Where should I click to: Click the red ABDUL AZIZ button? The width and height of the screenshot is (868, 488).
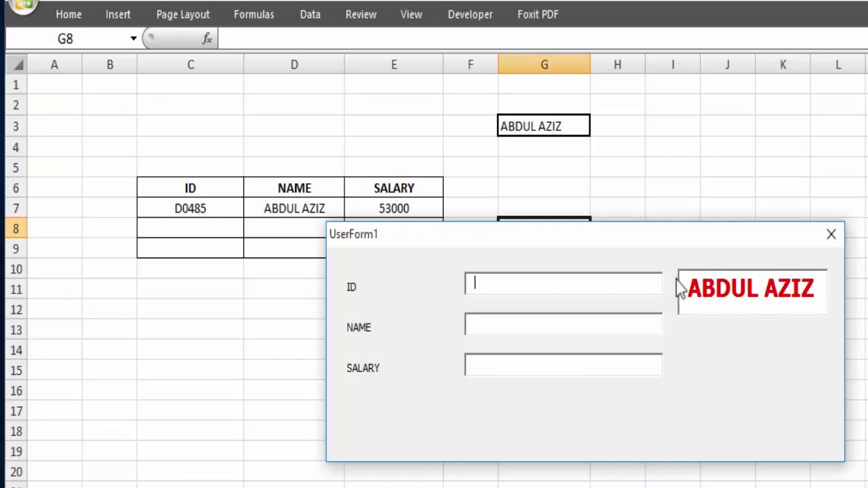click(753, 291)
